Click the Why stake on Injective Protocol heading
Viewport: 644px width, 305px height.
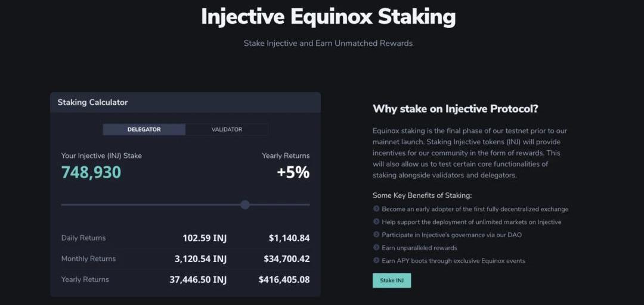[456, 109]
